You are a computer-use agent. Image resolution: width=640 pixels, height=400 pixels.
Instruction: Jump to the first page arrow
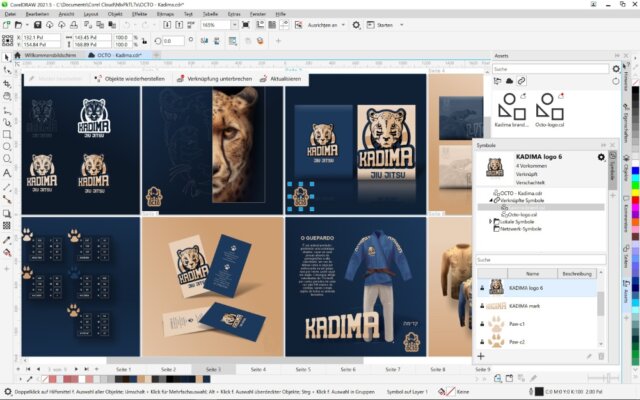click(28, 369)
